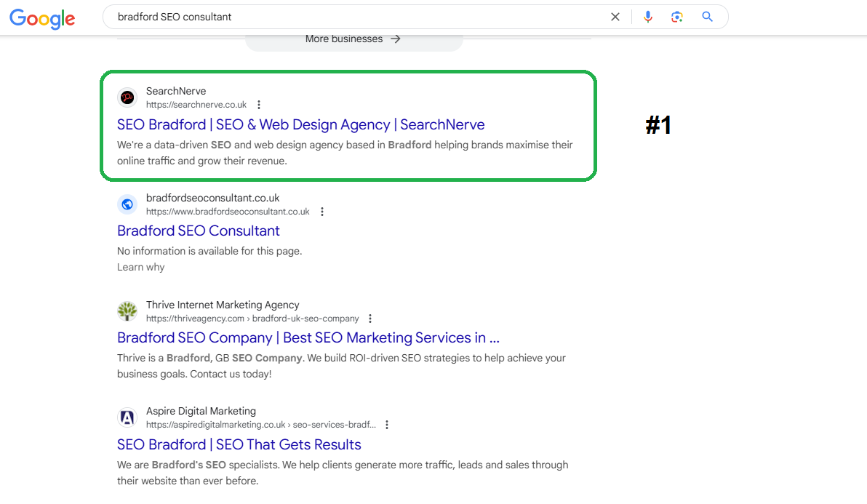867x504 pixels.
Task: Open three-dot menu beside searchnerve.co.uk
Action: click(x=259, y=105)
